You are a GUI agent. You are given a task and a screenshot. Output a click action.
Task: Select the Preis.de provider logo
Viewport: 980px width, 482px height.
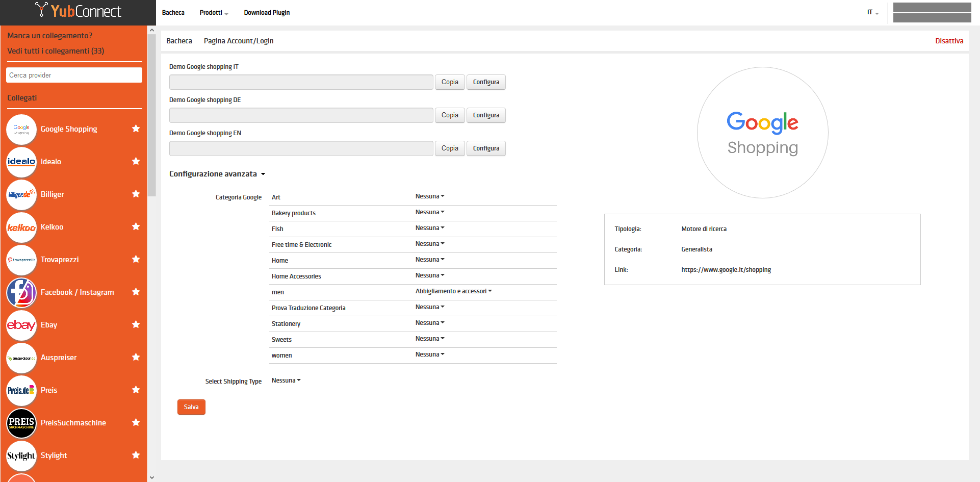(x=21, y=391)
